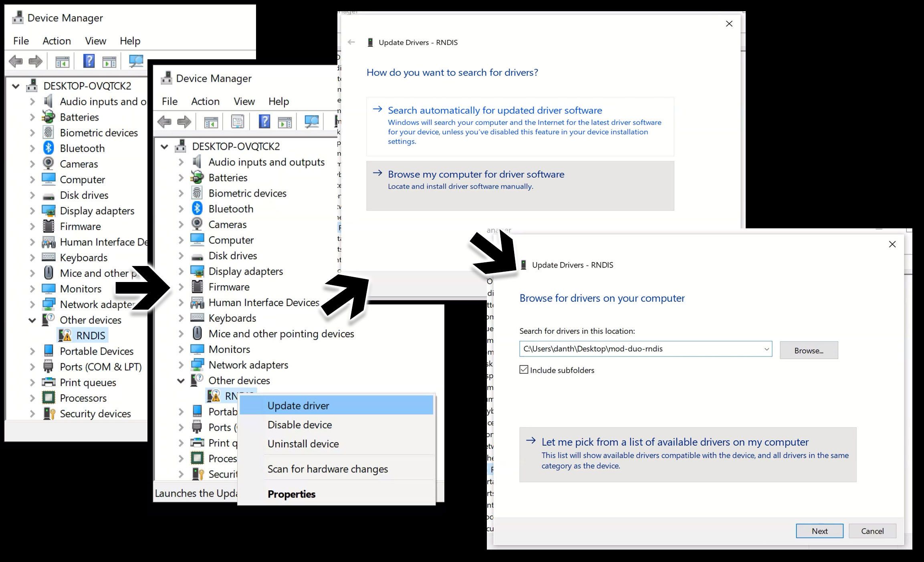Click Properties sheet icon in second window toolbar

pyautogui.click(x=237, y=122)
